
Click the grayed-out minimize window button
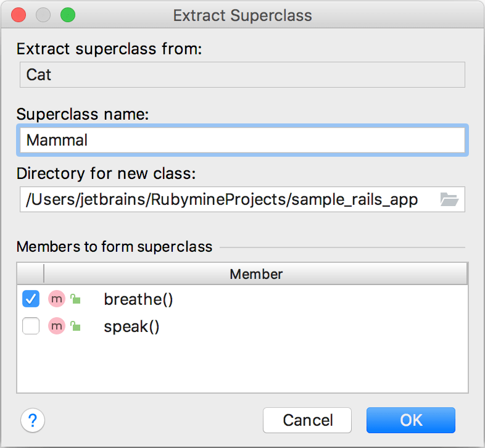coord(43,15)
